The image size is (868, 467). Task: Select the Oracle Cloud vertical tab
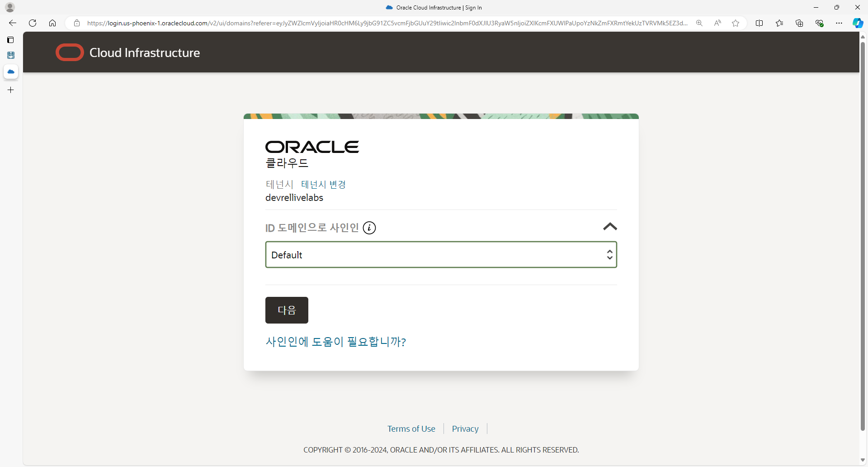click(11, 71)
